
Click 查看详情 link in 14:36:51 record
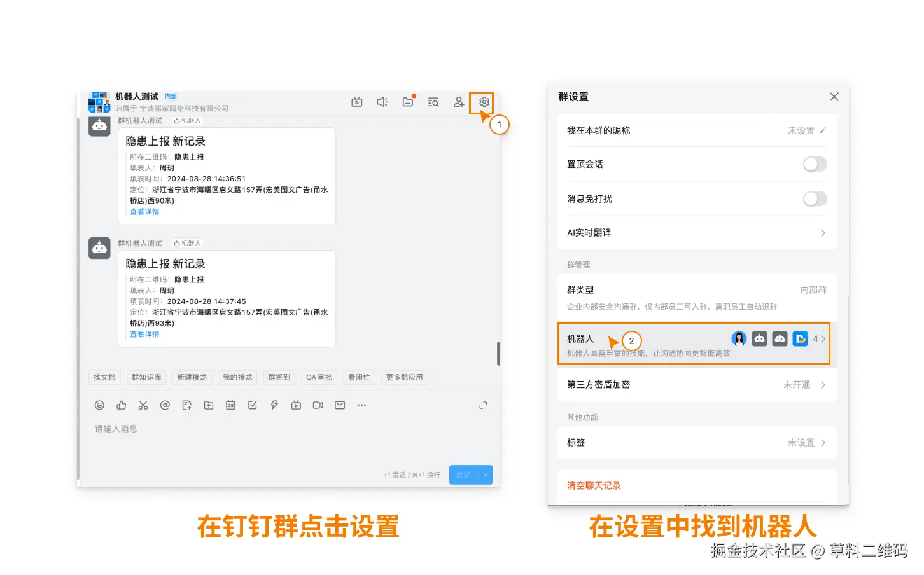pyautogui.click(x=144, y=212)
